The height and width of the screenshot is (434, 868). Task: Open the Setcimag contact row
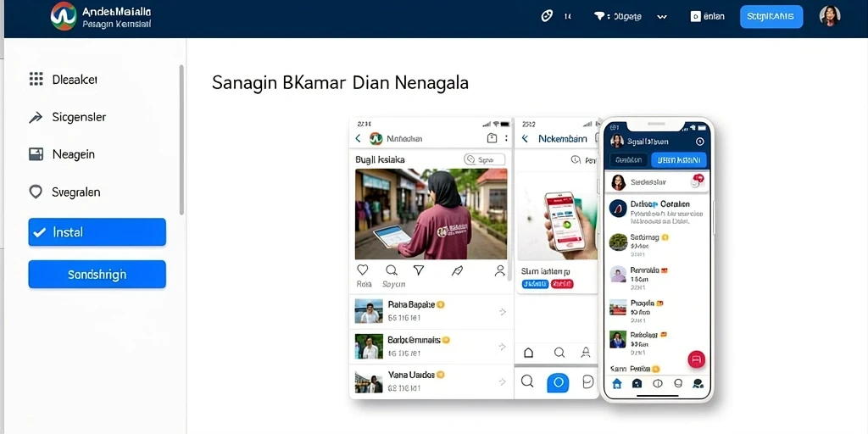point(657,245)
